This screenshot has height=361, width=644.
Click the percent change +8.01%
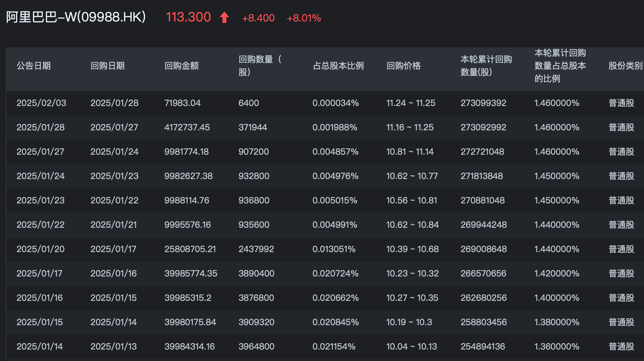(x=304, y=18)
